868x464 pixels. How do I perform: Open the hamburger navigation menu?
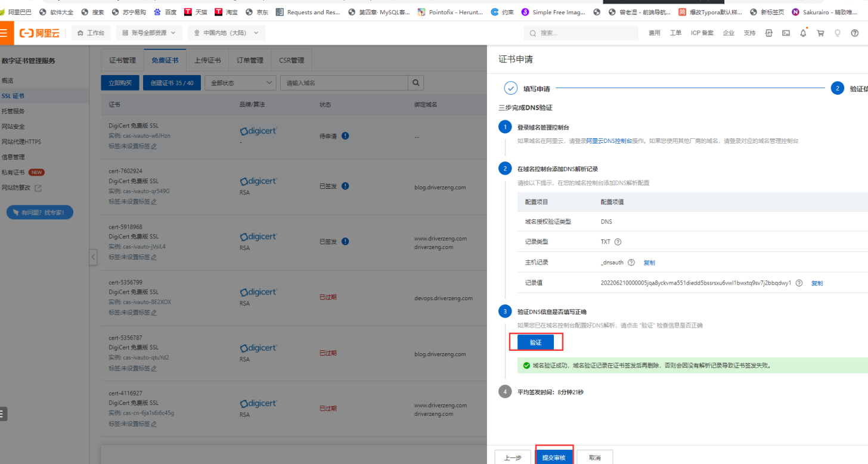tap(5, 33)
